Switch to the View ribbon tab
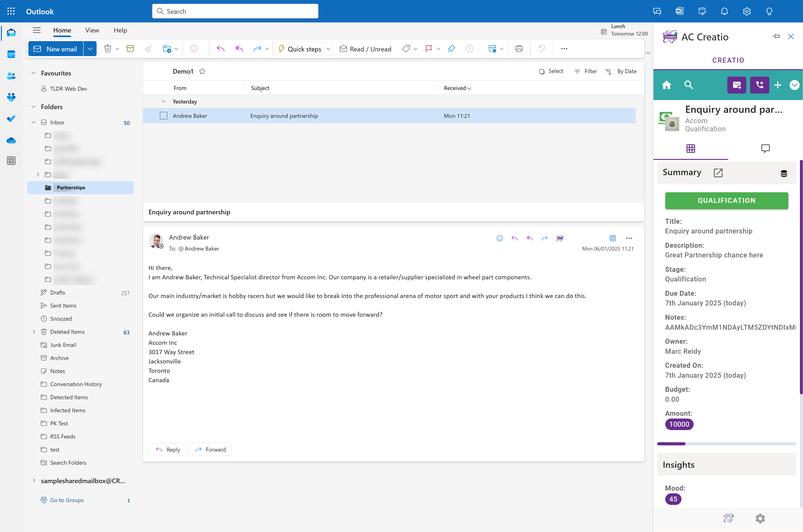Viewport: 803px width, 532px height. click(92, 30)
